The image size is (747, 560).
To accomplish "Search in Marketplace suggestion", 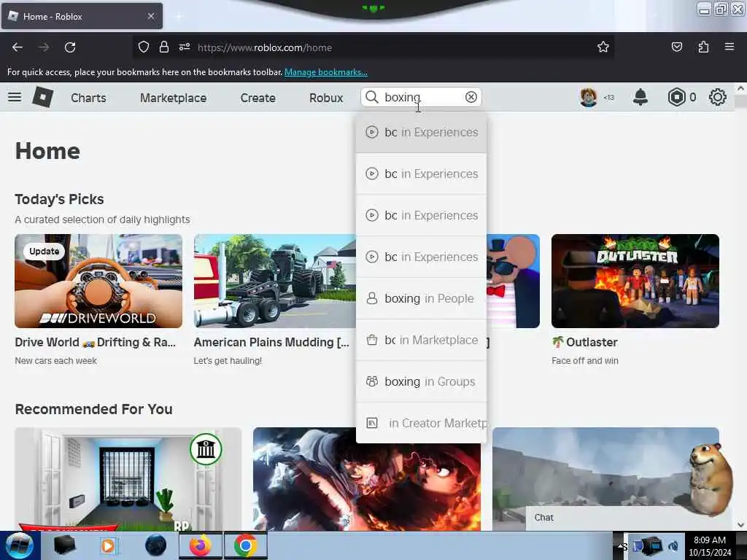I will click(421, 340).
